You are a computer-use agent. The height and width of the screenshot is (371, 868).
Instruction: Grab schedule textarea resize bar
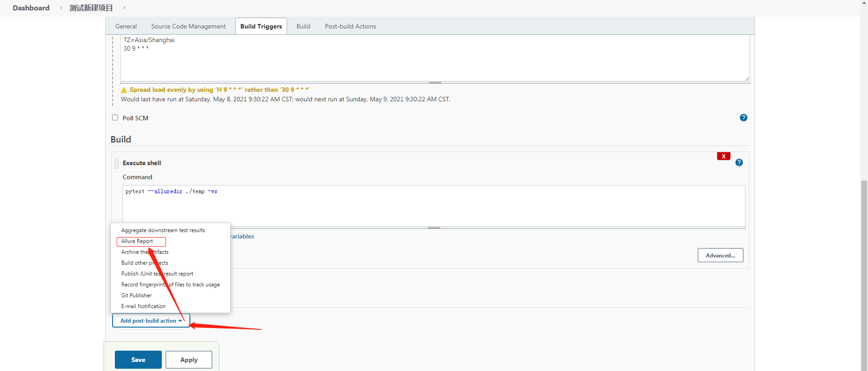tap(435, 83)
